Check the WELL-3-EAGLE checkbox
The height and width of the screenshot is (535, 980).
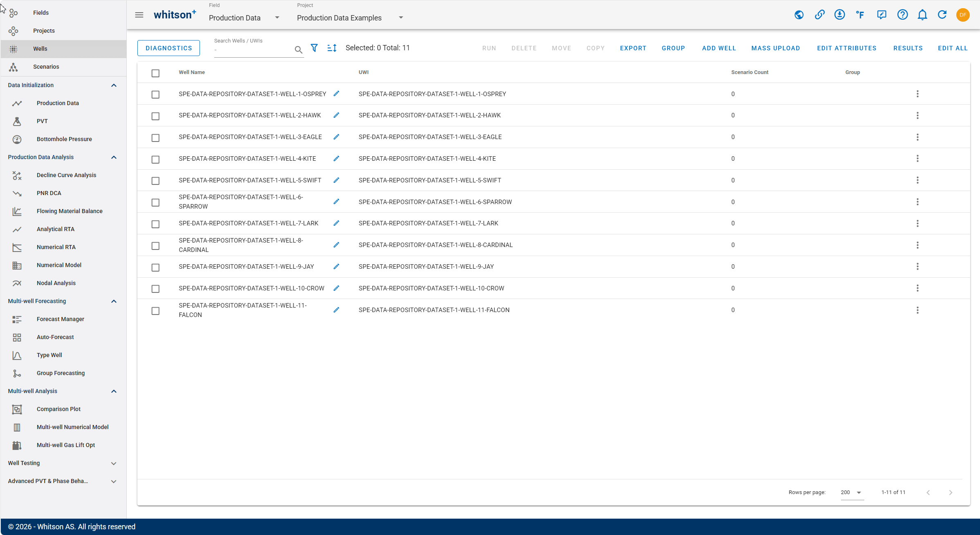point(155,138)
